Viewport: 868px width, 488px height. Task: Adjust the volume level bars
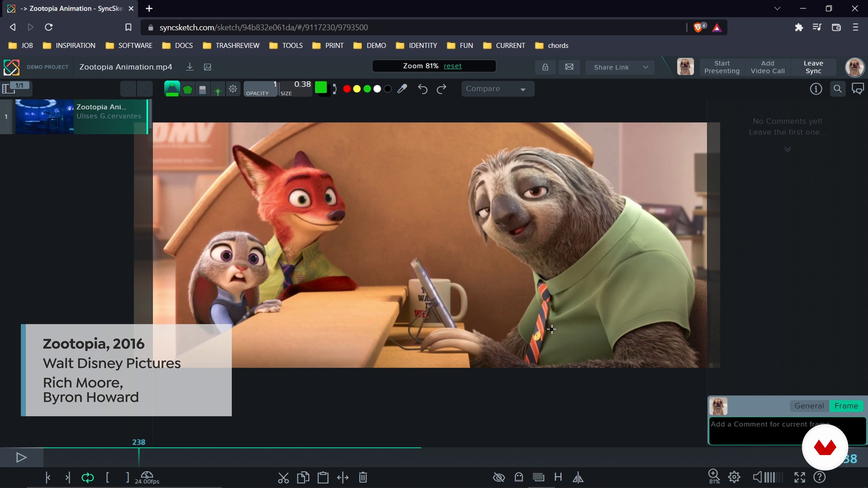tap(774, 477)
